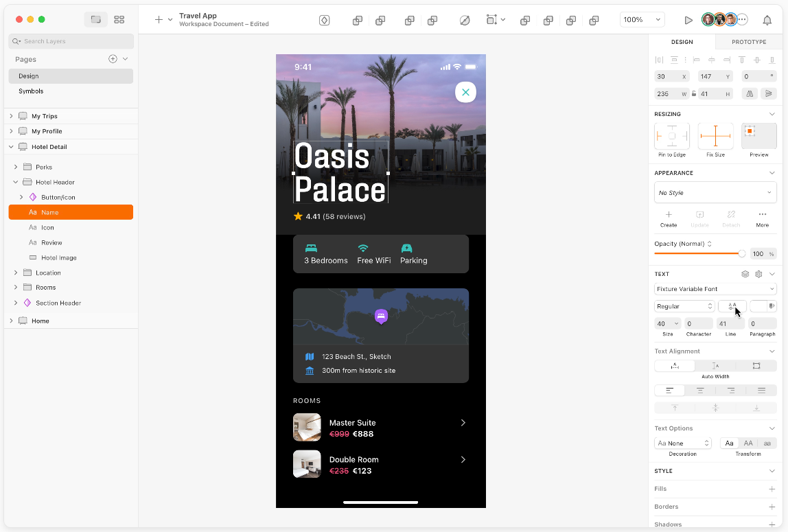Align layer vertical centers

click(x=757, y=60)
